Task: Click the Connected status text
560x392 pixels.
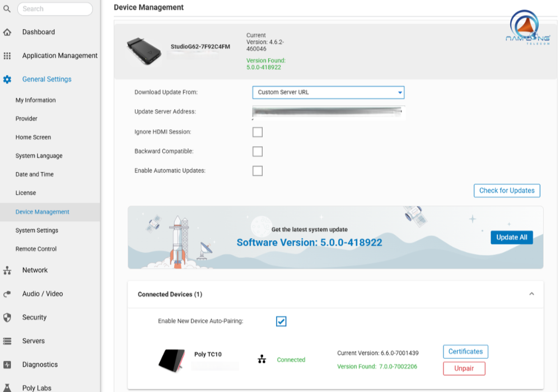Action: [x=291, y=360]
